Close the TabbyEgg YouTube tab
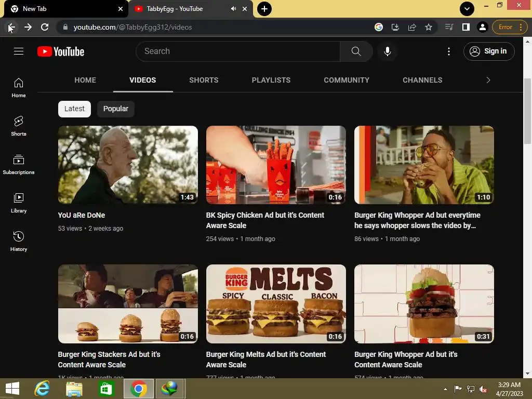This screenshot has height=399, width=532. (x=245, y=9)
